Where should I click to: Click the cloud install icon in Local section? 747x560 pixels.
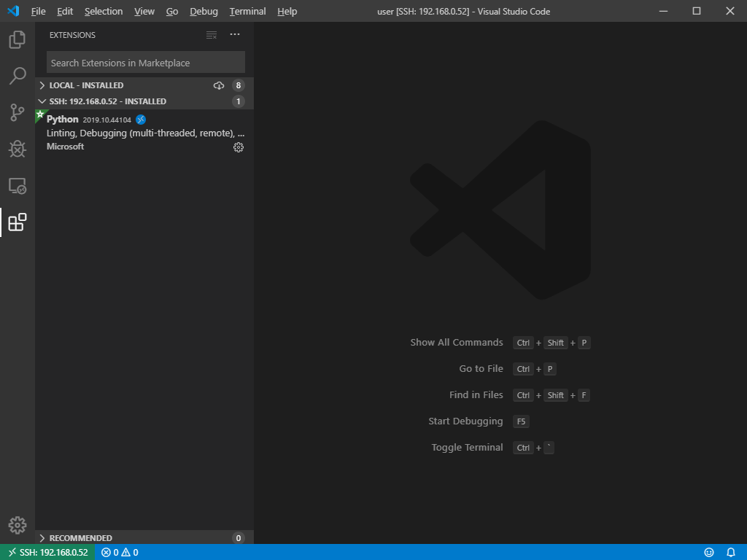click(219, 86)
